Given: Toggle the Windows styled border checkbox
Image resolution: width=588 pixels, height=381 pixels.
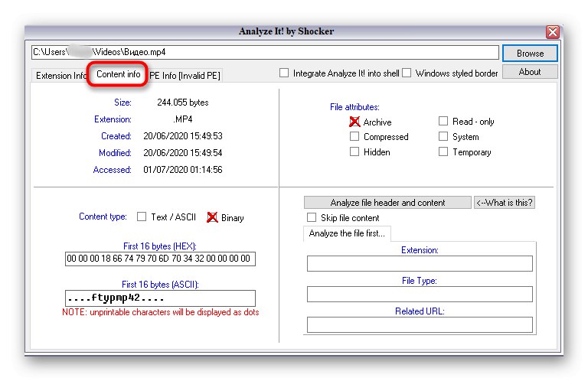Looking at the screenshot, I should (x=407, y=73).
